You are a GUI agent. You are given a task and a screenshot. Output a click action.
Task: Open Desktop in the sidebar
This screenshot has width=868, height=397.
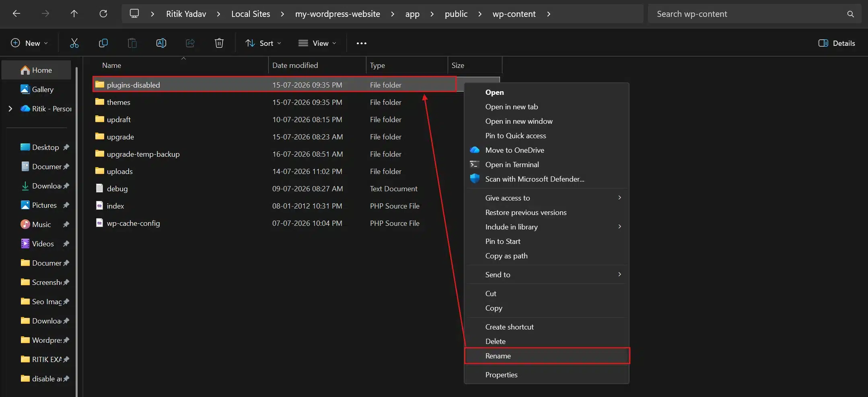tap(39, 147)
